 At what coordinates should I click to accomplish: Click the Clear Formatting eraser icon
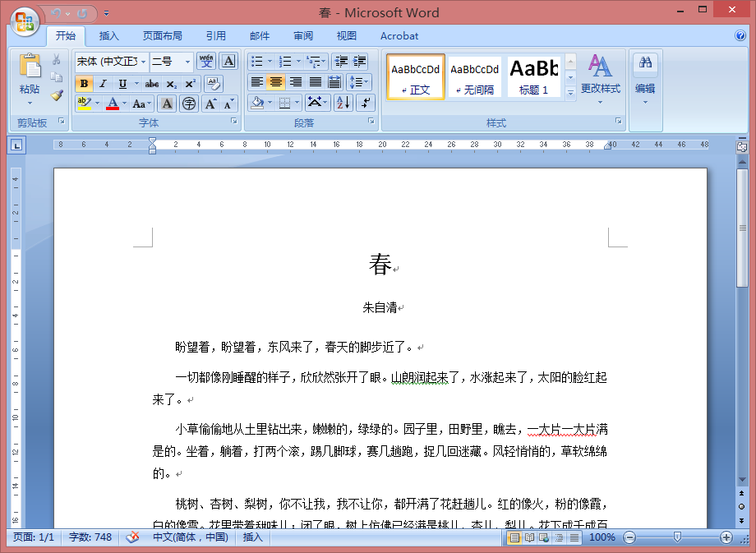coord(213,84)
